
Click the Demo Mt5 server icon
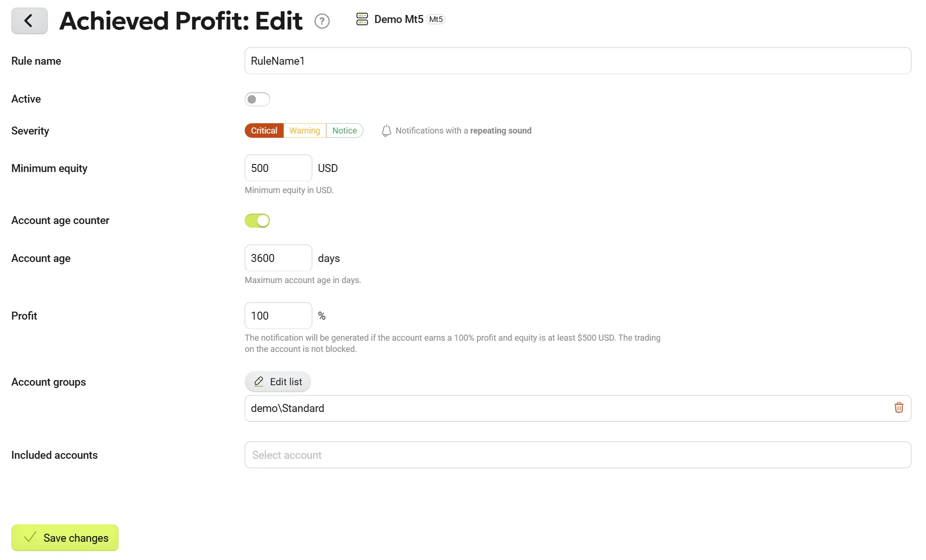click(x=362, y=19)
